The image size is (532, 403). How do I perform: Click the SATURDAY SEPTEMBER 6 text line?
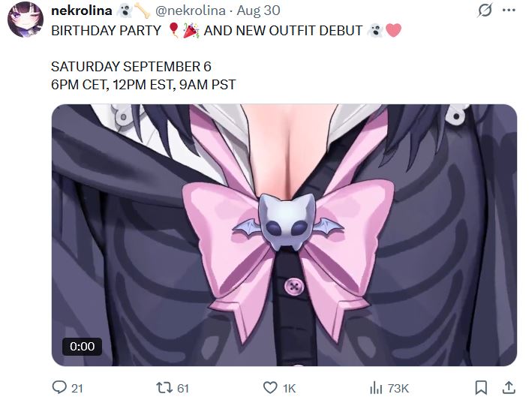[131, 67]
